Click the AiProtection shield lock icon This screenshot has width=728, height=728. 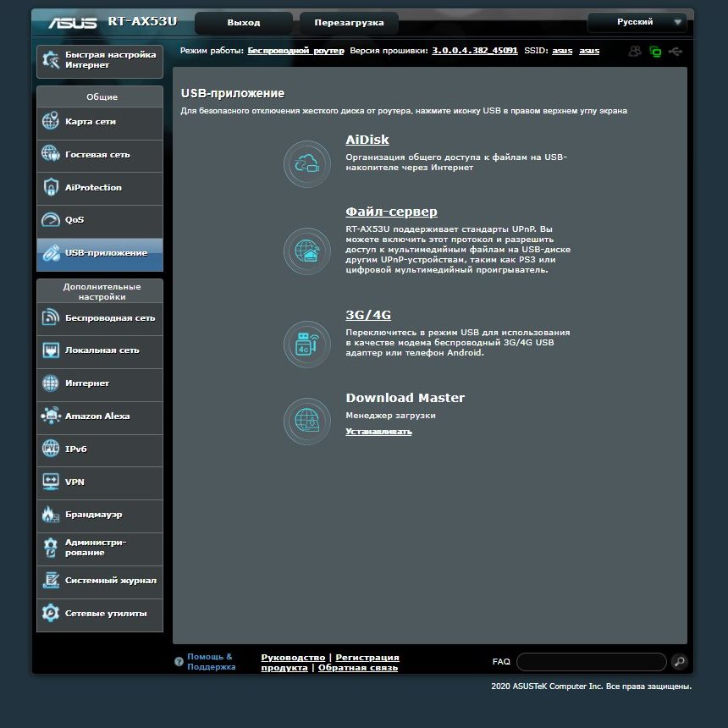(50, 186)
